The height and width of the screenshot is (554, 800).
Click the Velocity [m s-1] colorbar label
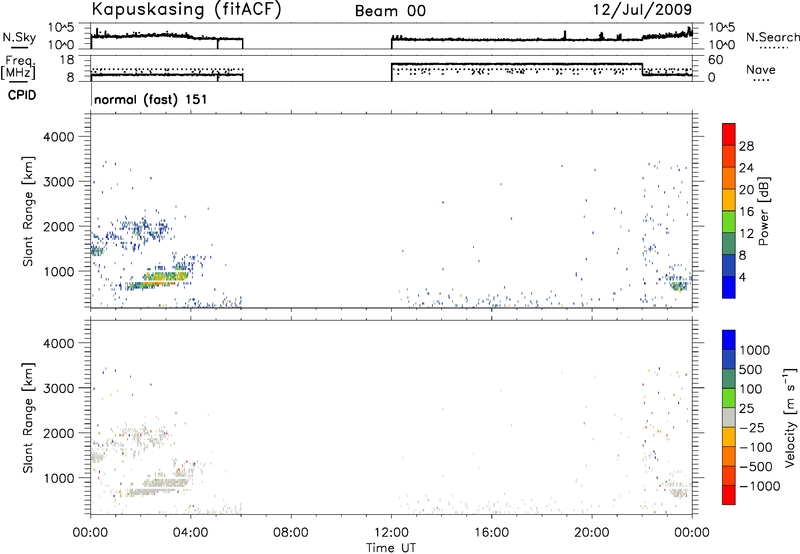[x=790, y=417]
